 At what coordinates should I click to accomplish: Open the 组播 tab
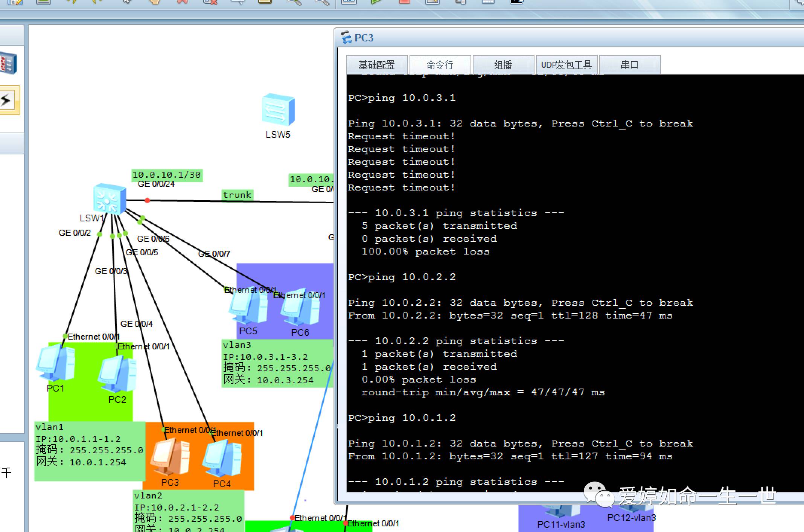[503, 65]
